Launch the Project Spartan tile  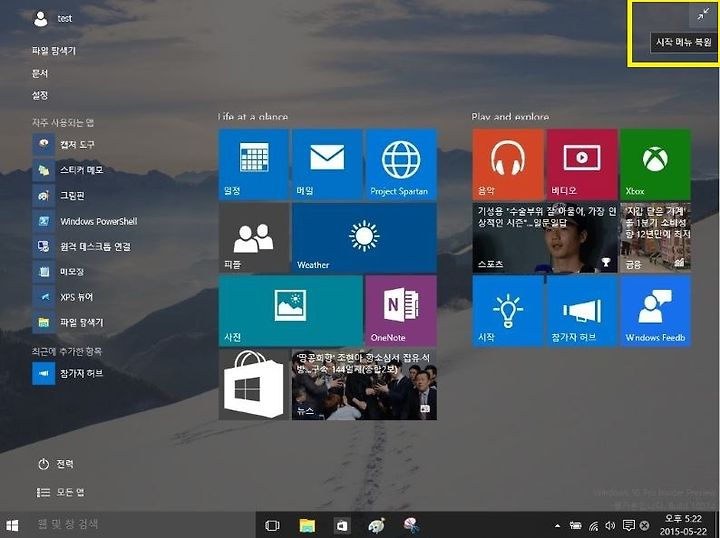tap(401, 164)
